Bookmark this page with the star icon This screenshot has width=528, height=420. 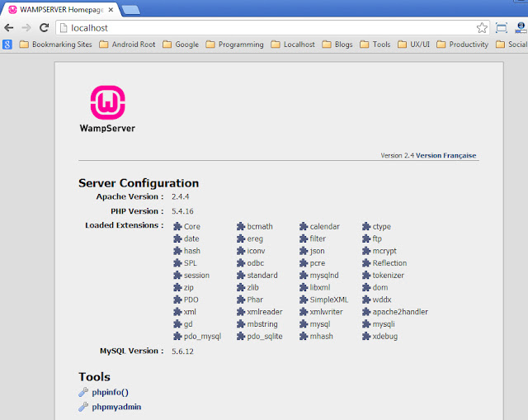(x=482, y=27)
